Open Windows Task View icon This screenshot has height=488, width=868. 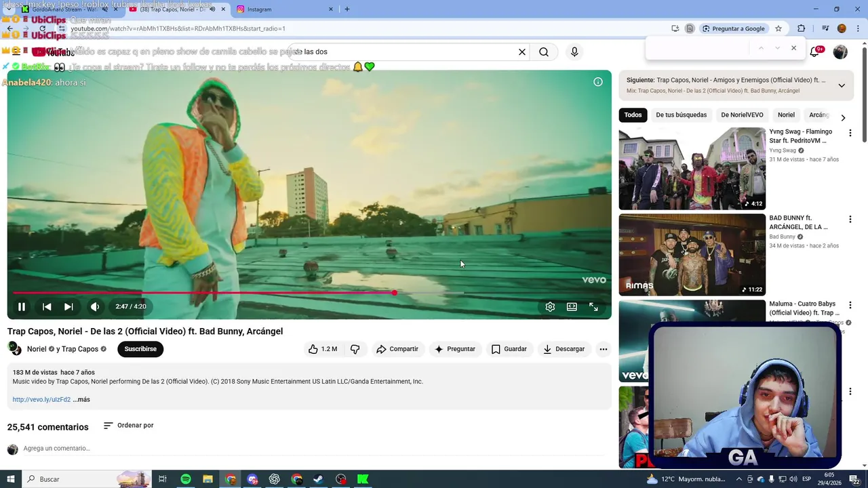[x=163, y=479]
